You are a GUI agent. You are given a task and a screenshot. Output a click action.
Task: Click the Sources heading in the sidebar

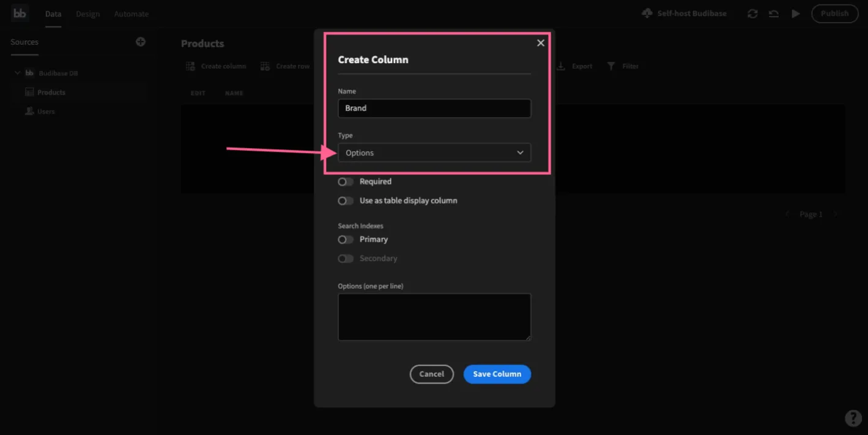point(24,42)
